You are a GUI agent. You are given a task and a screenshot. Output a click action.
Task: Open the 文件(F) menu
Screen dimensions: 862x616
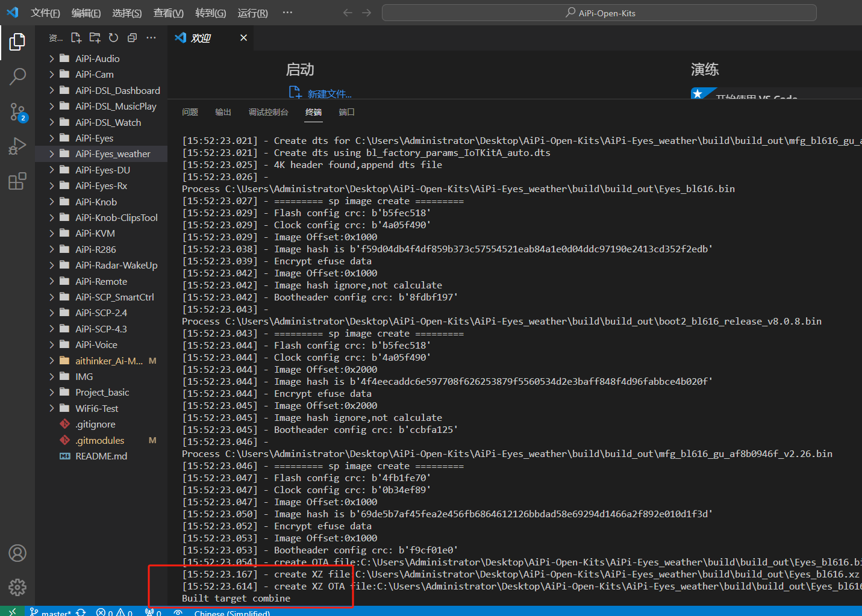(45, 13)
